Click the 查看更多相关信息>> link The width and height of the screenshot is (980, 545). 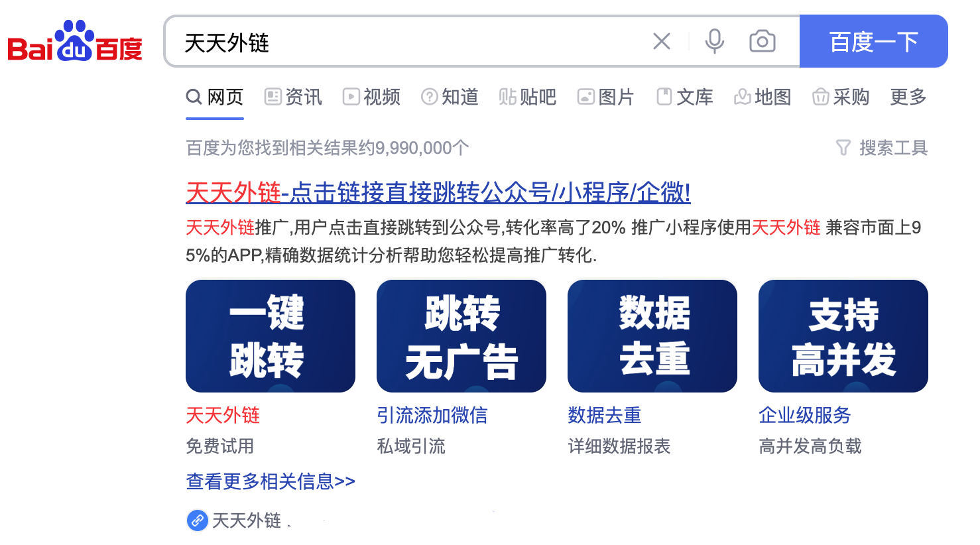(271, 481)
